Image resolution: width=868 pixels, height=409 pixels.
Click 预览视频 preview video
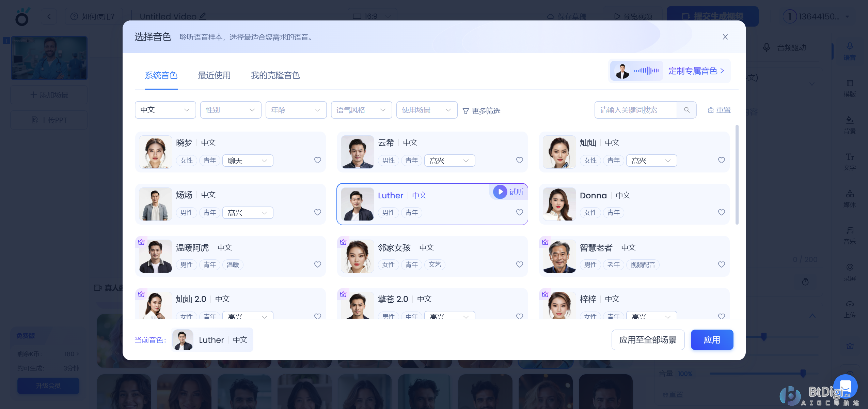pyautogui.click(x=633, y=16)
